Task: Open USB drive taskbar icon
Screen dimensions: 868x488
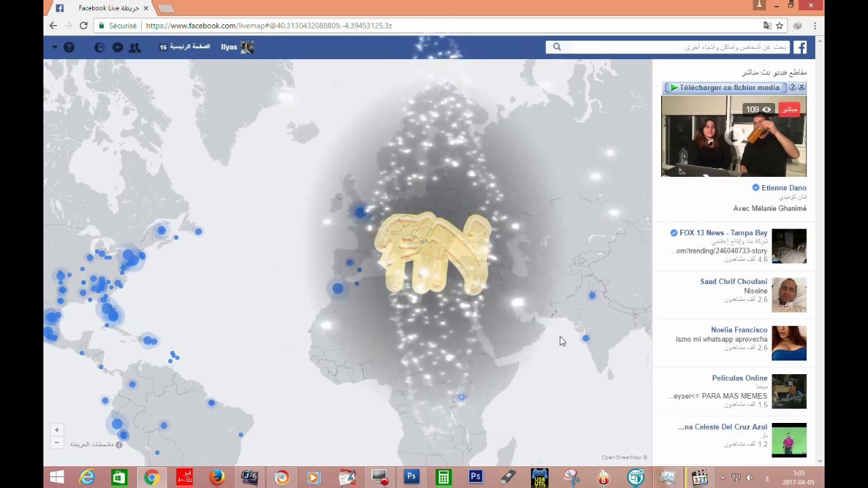Action: coord(508,478)
